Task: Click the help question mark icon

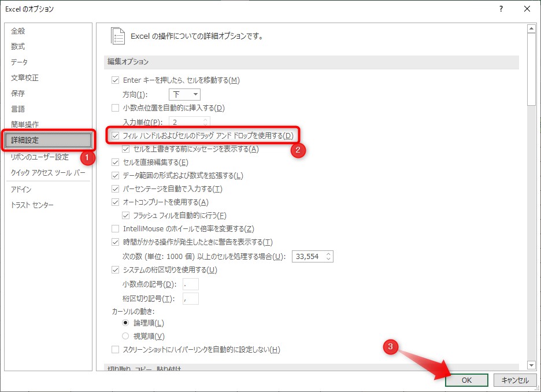Action: coord(501,9)
